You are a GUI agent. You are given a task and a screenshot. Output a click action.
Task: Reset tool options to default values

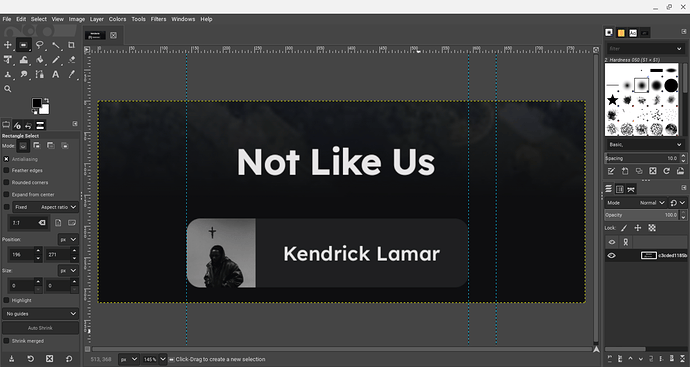69,359
